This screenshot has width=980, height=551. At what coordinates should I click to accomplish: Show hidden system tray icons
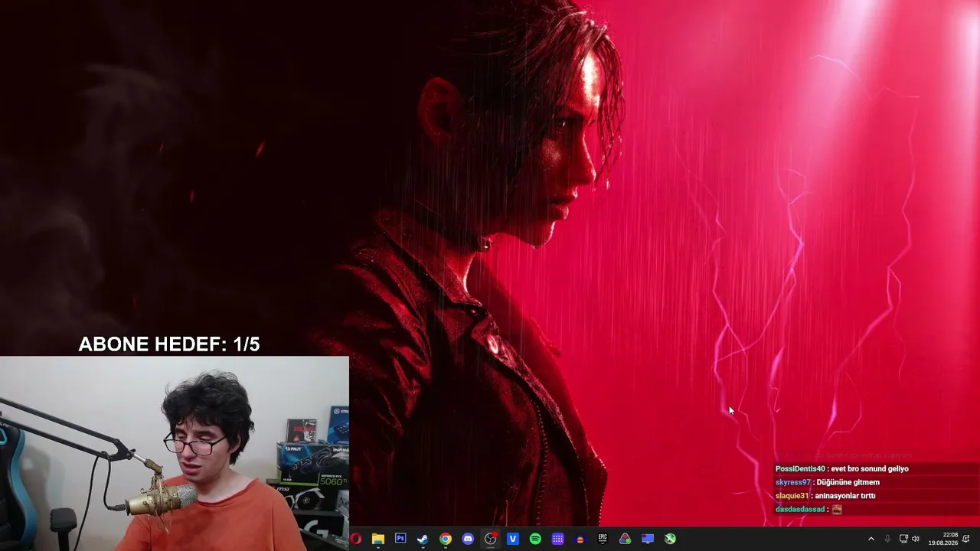click(871, 539)
